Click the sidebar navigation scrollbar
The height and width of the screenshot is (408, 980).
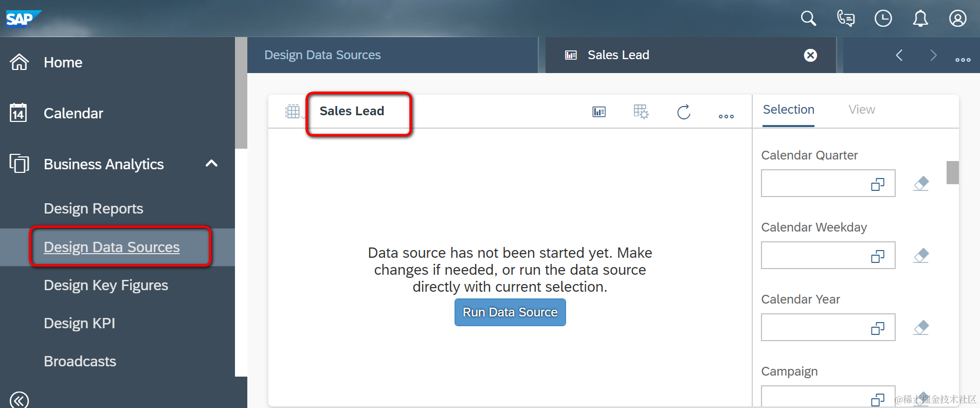point(241,93)
